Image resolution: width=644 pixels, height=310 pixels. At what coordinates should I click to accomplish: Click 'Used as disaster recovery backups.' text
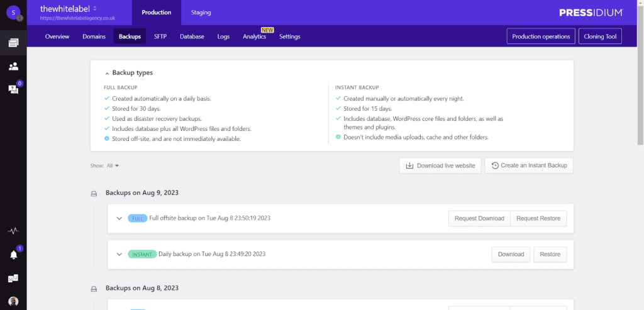click(157, 119)
